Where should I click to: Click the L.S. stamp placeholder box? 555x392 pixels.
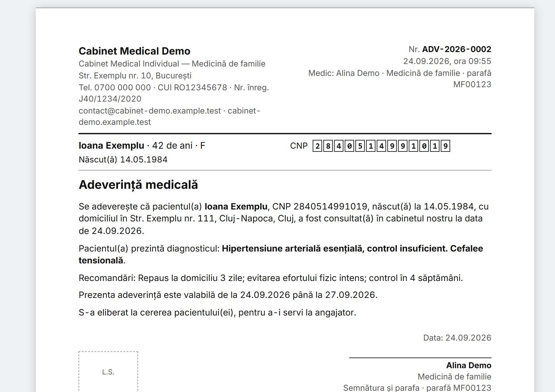(108, 372)
